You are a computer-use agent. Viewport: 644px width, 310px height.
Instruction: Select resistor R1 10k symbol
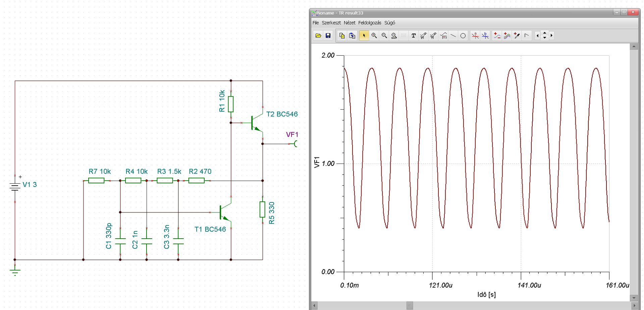tap(231, 104)
